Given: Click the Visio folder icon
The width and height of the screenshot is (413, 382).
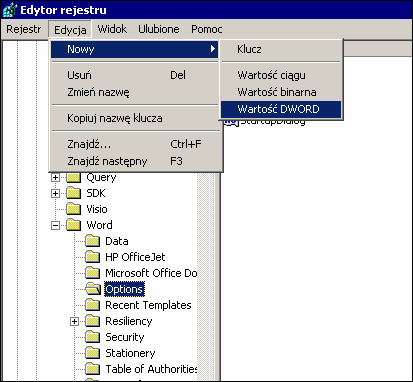Looking at the screenshot, I should pos(74,209).
